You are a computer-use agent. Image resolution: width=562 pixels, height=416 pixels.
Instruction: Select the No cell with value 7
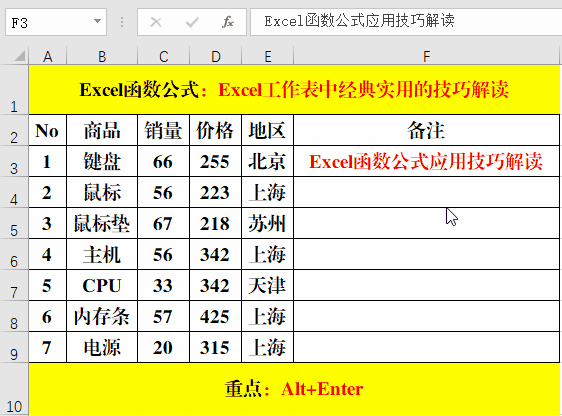(47, 347)
